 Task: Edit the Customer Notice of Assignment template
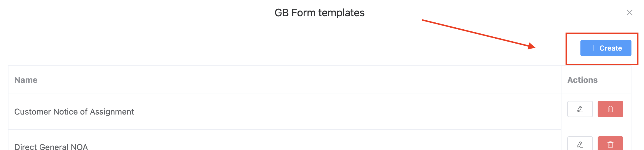(x=580, y=109)
